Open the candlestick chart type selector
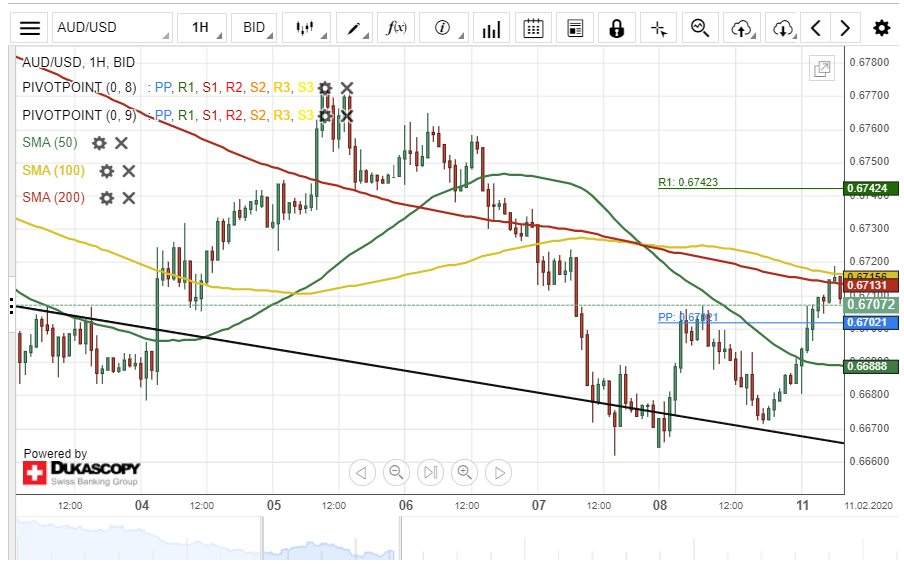Viewport: 904px width, 568px height. pyautogui.click(x=306, y=28)
